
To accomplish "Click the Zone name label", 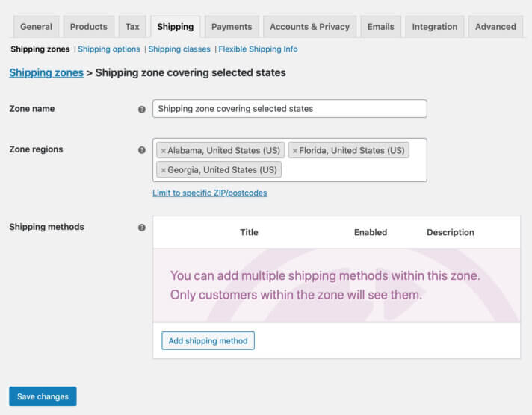I will coord(32,109).
